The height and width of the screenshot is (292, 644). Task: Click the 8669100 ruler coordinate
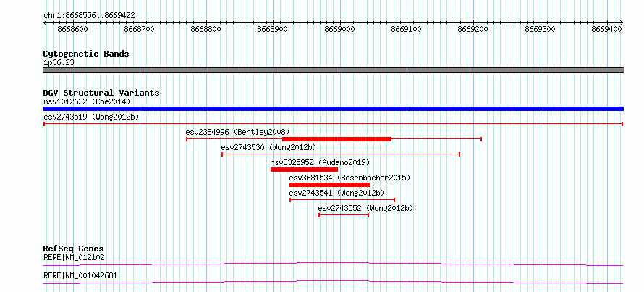point(406,29)
